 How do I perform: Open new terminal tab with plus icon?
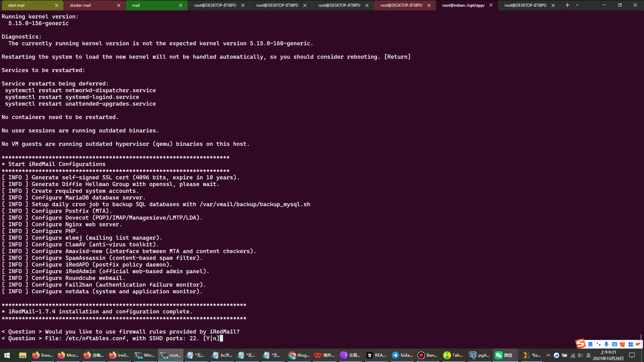pyautogui.click(x=567, y=5)
